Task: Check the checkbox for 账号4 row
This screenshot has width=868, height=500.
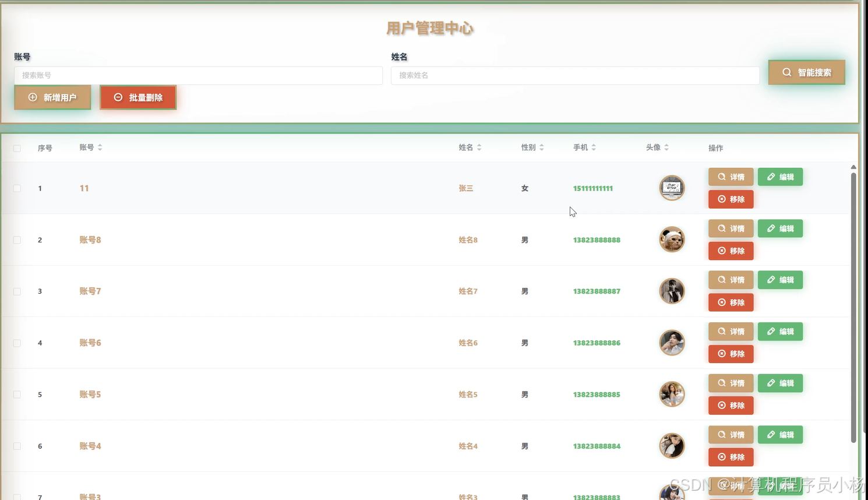Action: (17, 446)
